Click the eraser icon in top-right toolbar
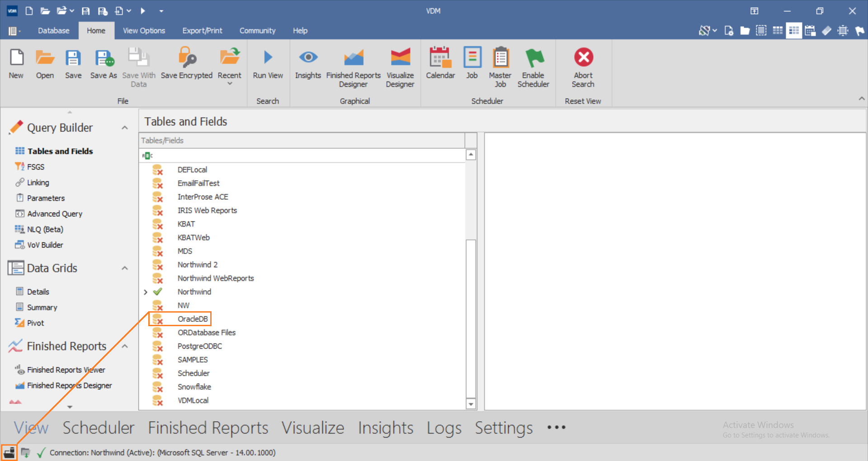The image size is (868, 461). 826,31
